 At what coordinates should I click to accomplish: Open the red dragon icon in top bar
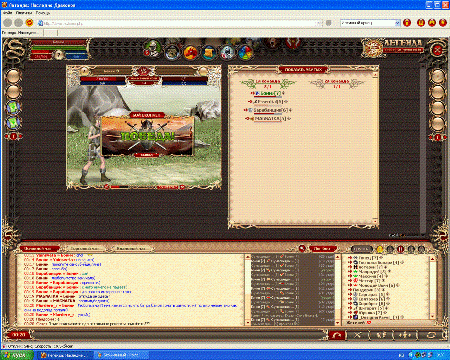pyautogui.click(x=191, y=52)
